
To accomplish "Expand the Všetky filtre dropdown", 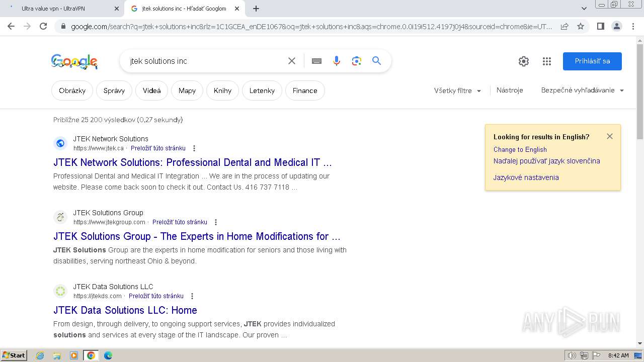I will coord(457,90).
